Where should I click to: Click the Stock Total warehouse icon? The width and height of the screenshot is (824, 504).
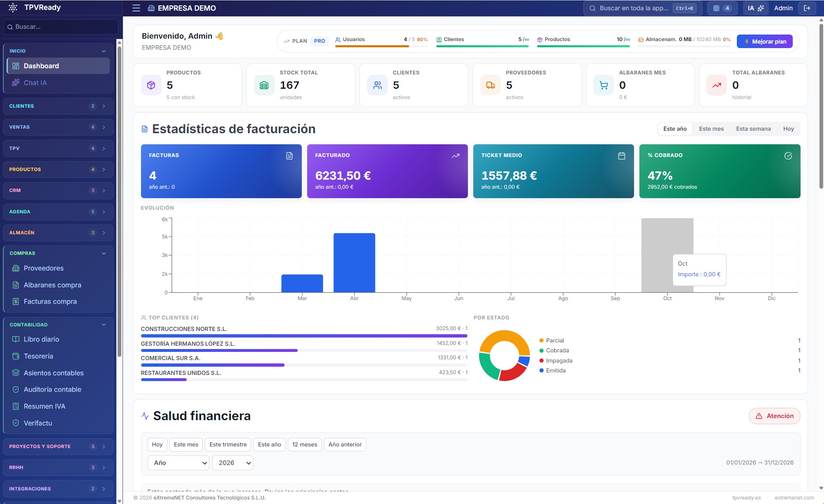click(264, 85)
